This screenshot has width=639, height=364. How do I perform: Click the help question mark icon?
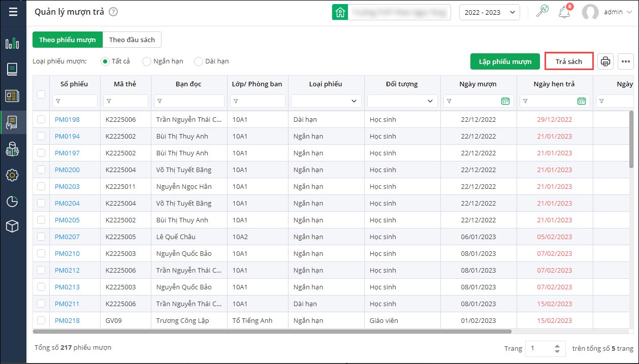113,12
